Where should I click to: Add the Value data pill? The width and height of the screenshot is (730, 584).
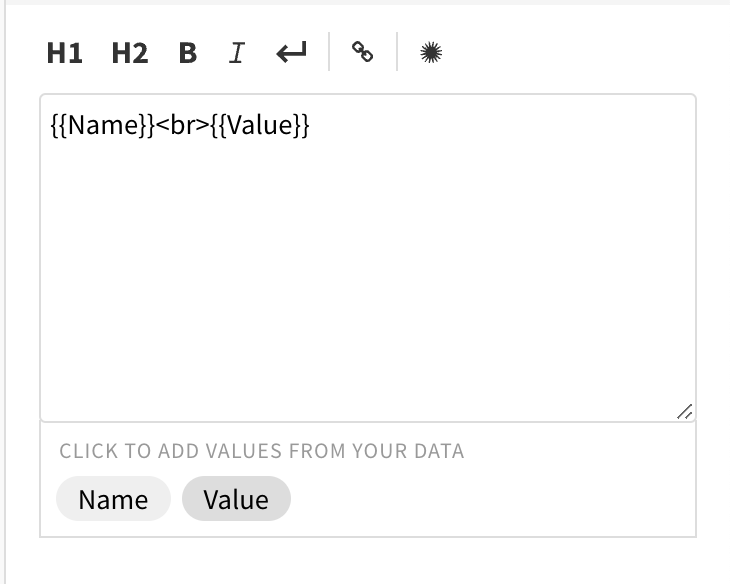[x=236, y=499]
